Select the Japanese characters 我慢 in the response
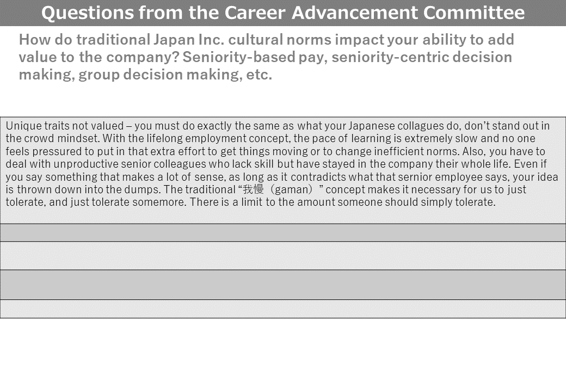Image resolution: width=566 pixels, height=392 pixels. coord(254,189)
